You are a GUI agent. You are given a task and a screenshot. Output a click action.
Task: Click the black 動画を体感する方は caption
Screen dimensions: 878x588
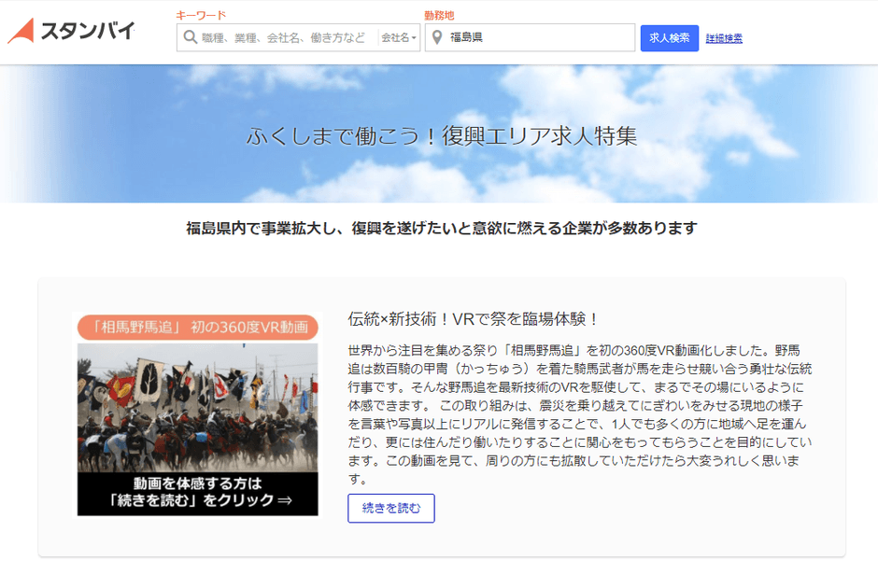point(197,491)
